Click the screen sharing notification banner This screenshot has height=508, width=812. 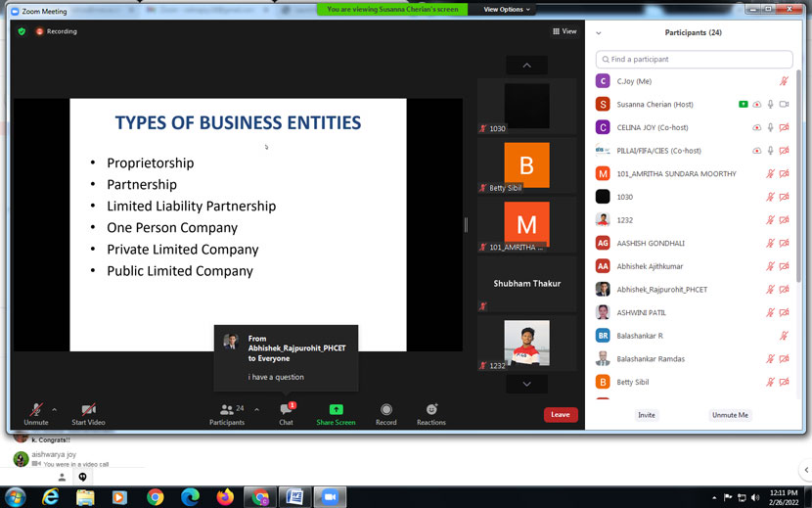click(392, 10)
